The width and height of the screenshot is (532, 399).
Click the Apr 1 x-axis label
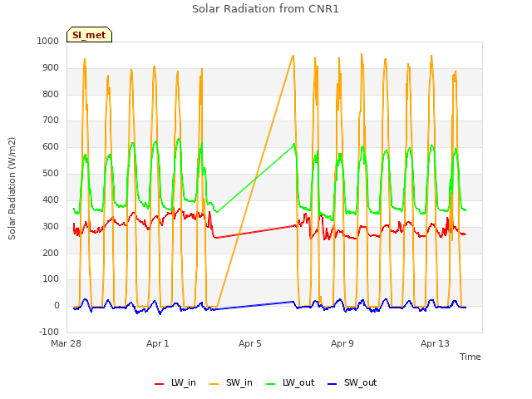(158, 343)
